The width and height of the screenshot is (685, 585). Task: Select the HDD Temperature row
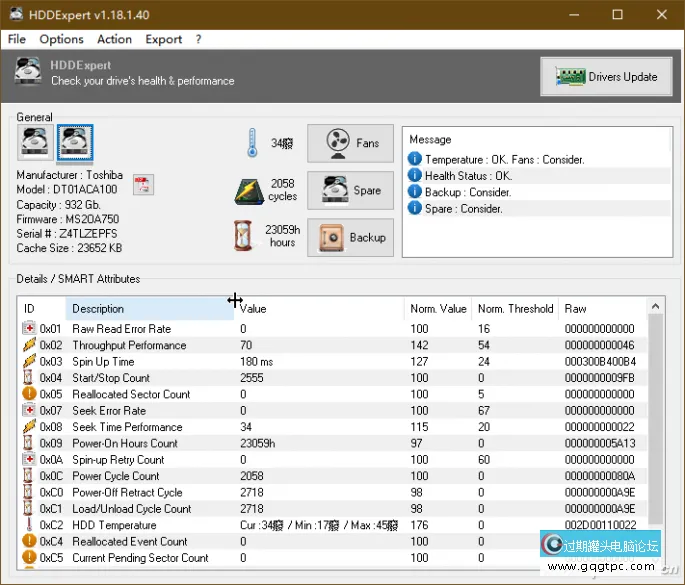pos(116,525)
